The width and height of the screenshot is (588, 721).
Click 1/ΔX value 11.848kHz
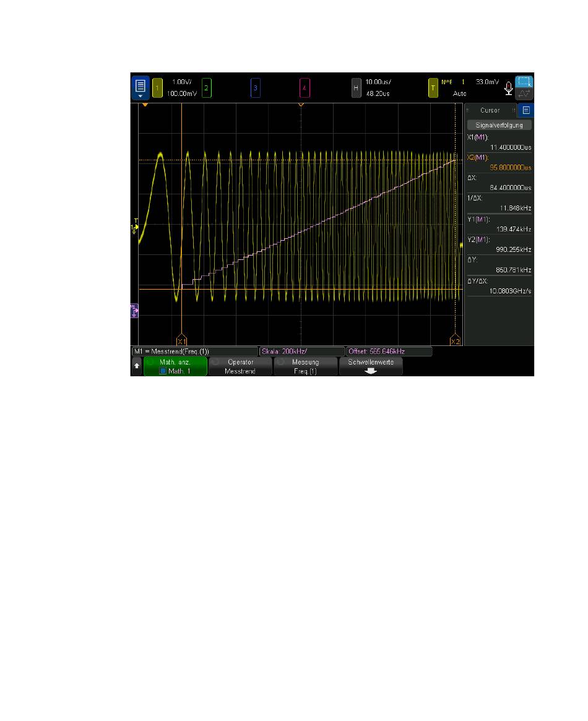click(516, 209)
